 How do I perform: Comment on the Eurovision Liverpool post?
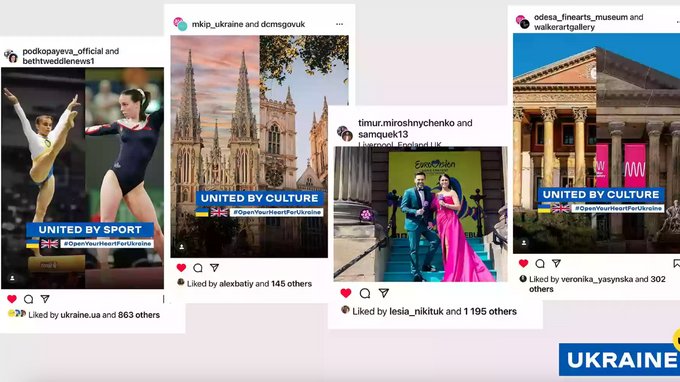[x=365, y=293]
